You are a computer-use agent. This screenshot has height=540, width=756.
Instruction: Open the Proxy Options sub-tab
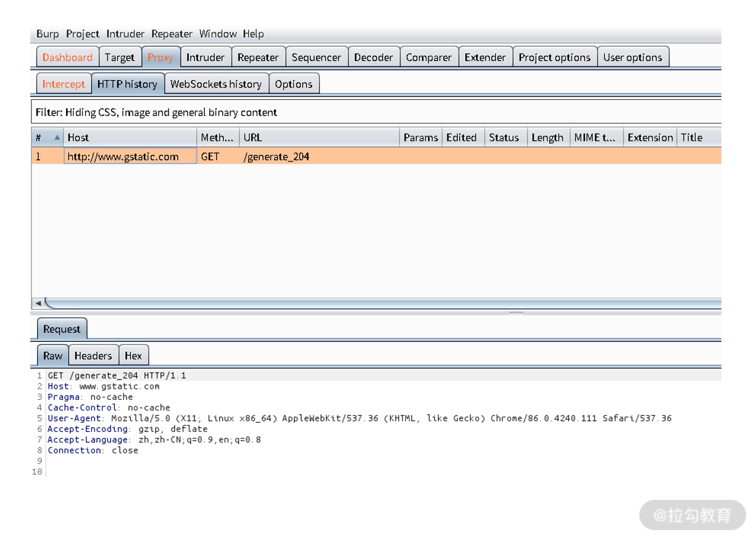(294, 84)
